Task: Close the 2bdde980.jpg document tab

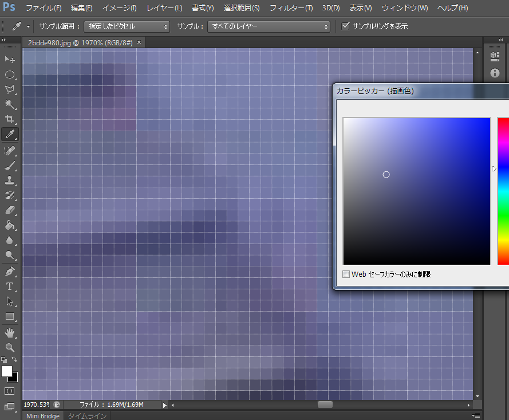Action: coord(139,42)
